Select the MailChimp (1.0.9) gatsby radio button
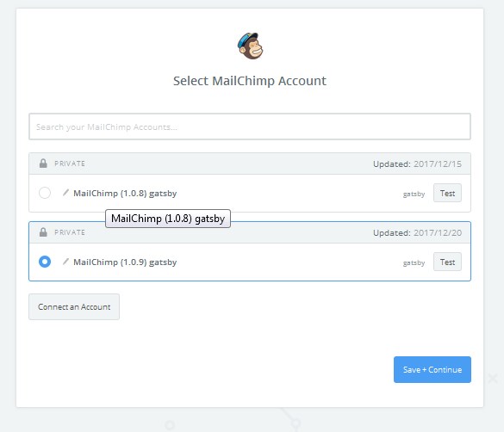504x432 pixels. pyautogui.click(x=45, y=262)
